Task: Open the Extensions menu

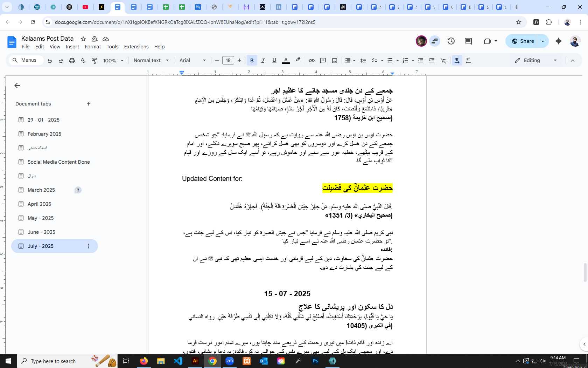Action: (136, 47)
